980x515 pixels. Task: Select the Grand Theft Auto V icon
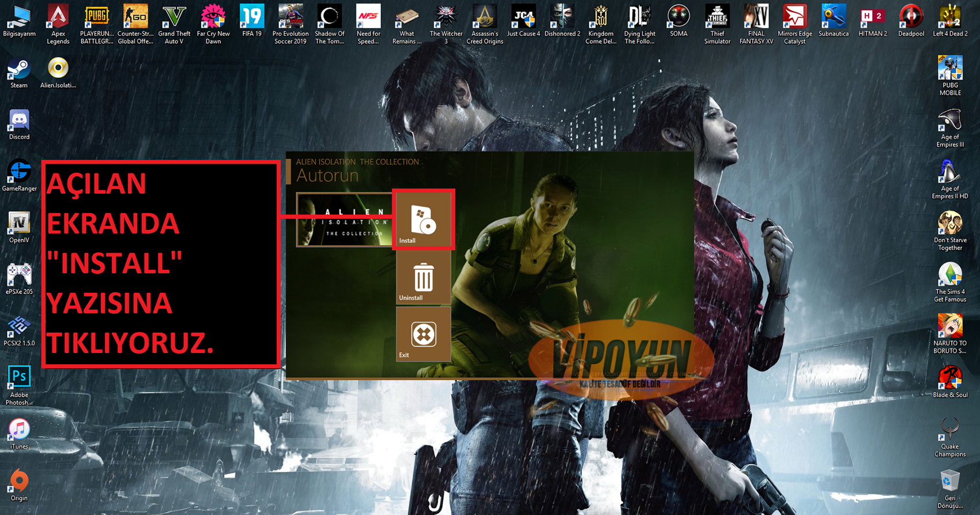174,24
